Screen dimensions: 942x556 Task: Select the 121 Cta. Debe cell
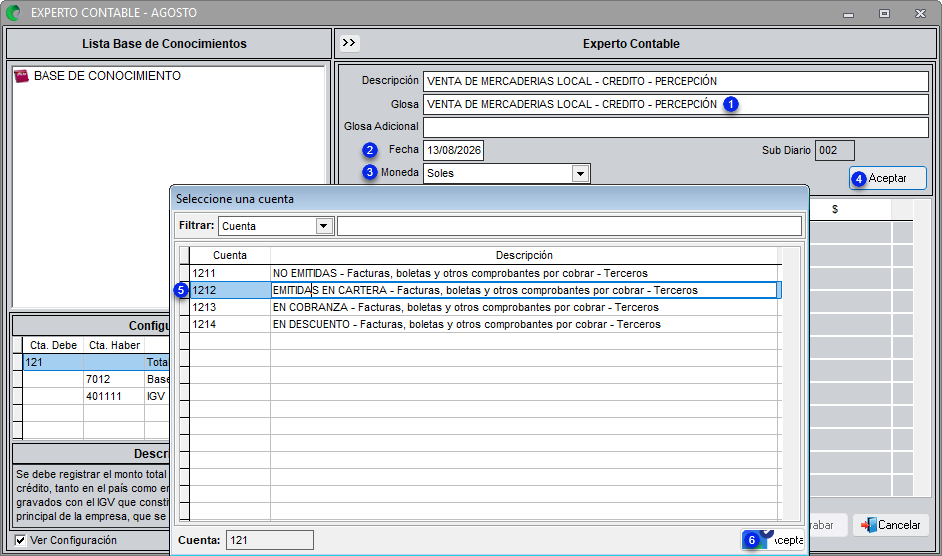pos(53,362)
